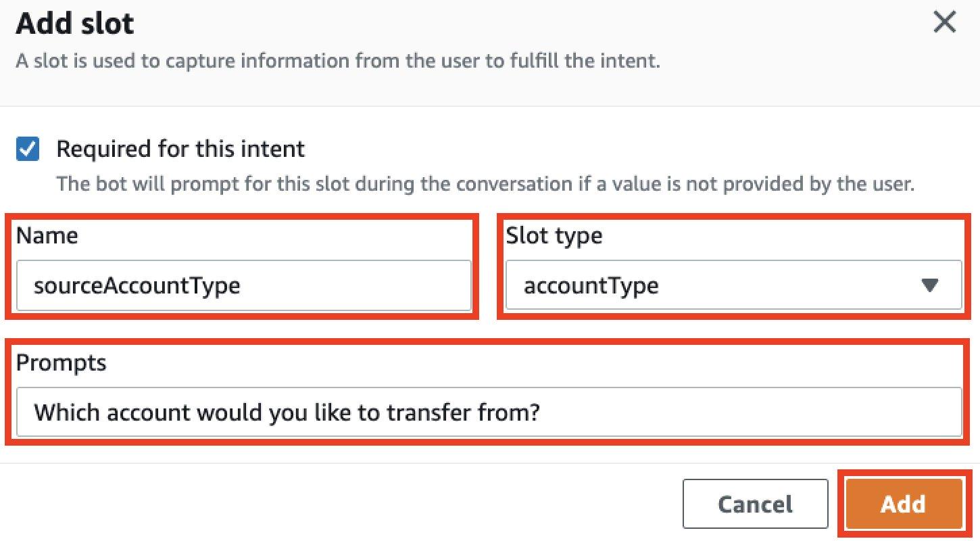Click the "Add slot" dialog title

click(x=75, y=24)
